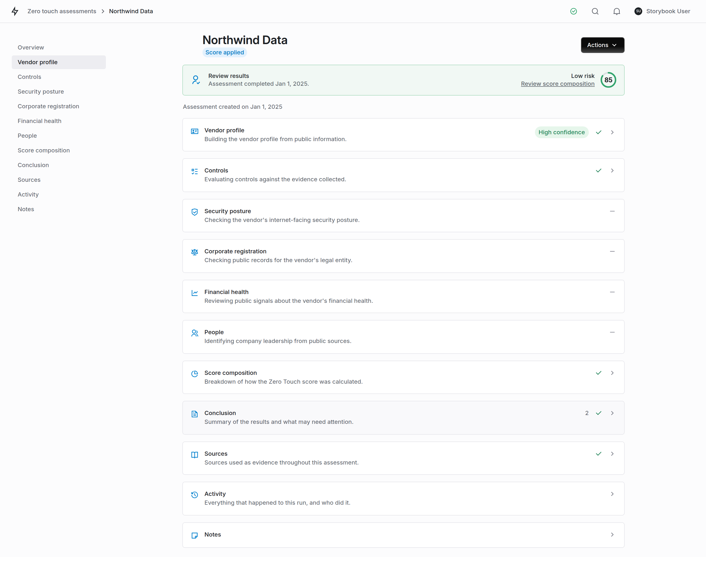The image size is (706, 588).
Task: Go to Zero touch assessments breadcrumb
Action: [62, 12]
